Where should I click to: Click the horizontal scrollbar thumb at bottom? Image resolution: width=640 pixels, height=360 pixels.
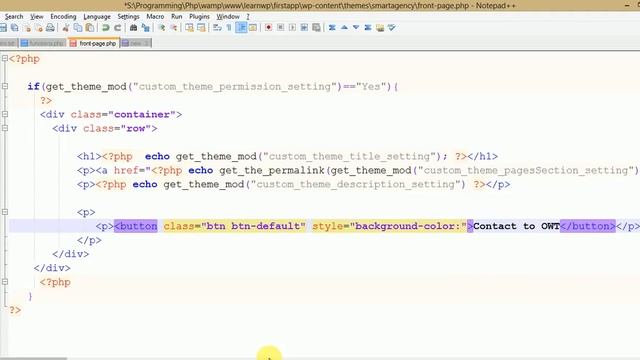click(x=33, y=358)
